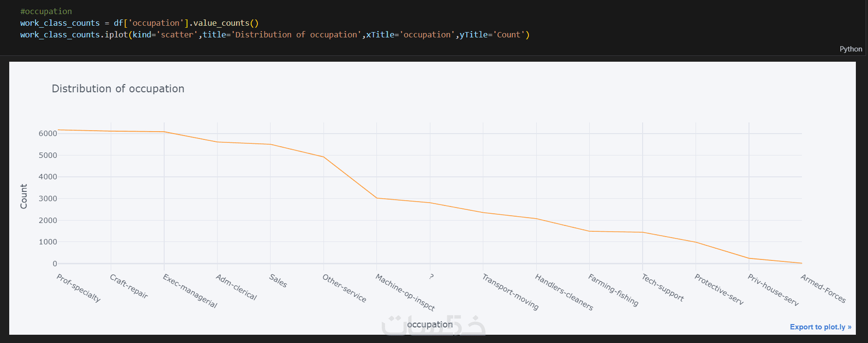Click value_counts() in the code cell
The image size is (868, 343).
coord(225,23)
